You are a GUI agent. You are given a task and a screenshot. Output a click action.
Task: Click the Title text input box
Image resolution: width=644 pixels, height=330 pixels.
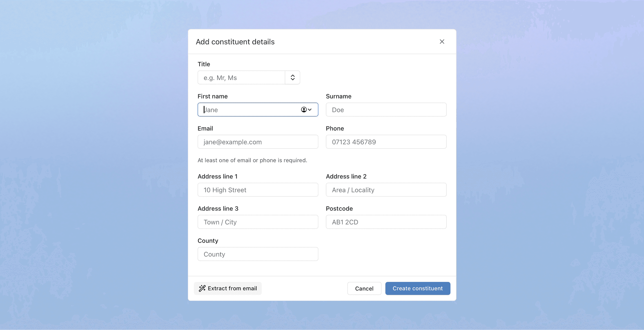tap(241, 78)
